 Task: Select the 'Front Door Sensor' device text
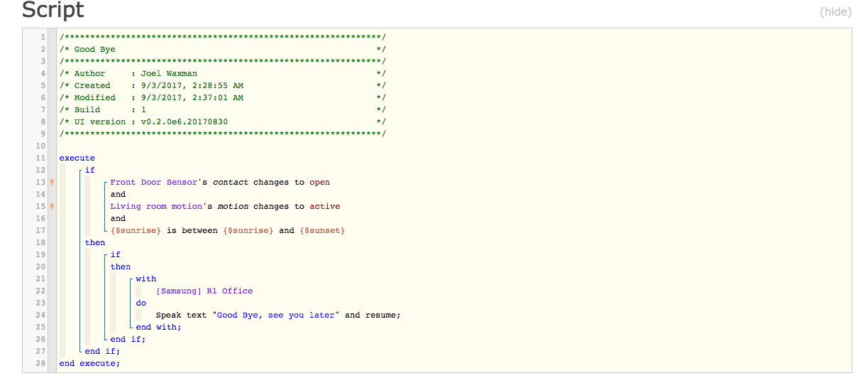154,182
